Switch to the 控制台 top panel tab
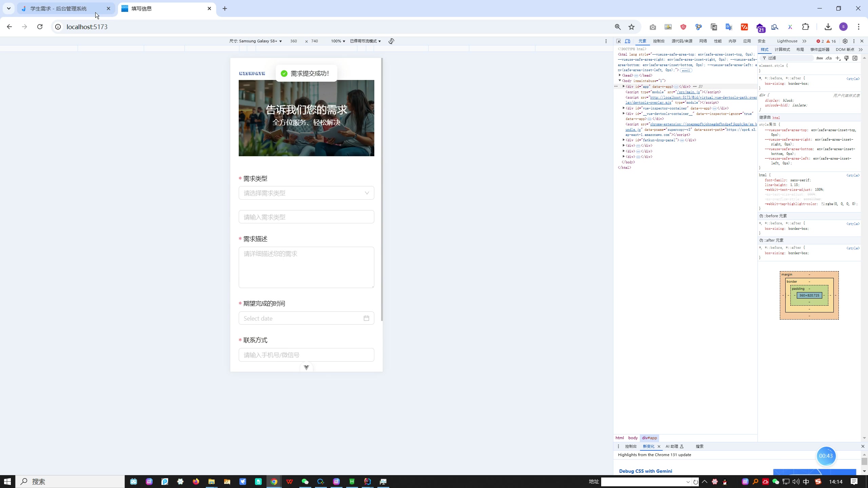This screenshot has height=488, width=868. [659, 41]
